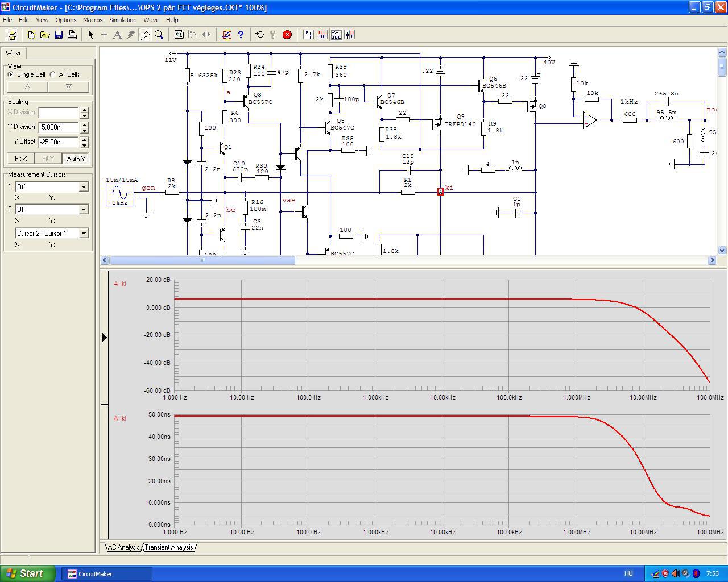Open the Cursor 2 - Cursor 1 dropdown
This screenshot has height=582, width=728.
[x=84, y=233]
